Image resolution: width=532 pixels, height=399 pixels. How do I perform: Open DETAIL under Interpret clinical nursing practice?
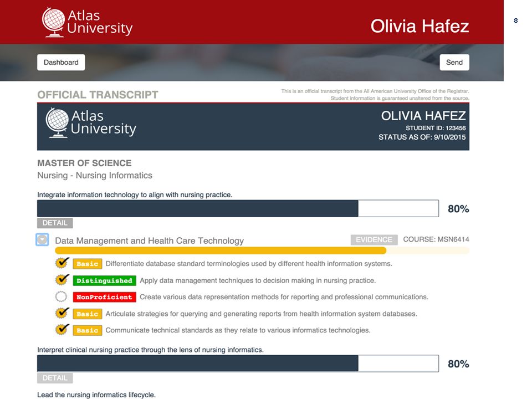tap(55, 378)
